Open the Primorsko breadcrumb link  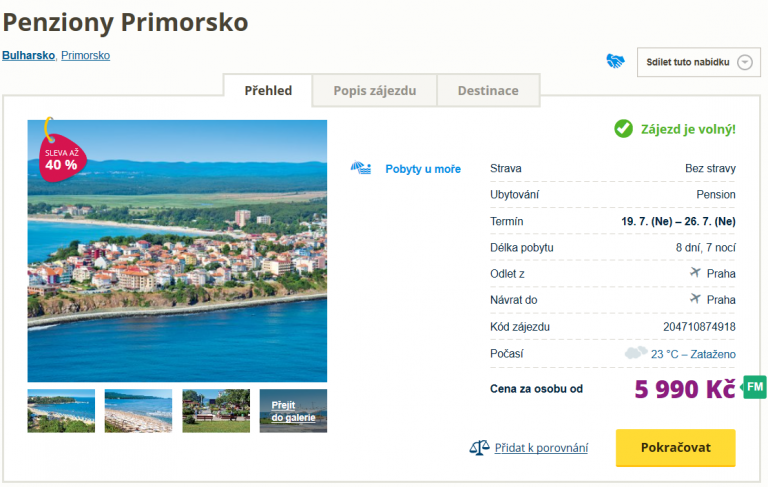pos(85,56)
